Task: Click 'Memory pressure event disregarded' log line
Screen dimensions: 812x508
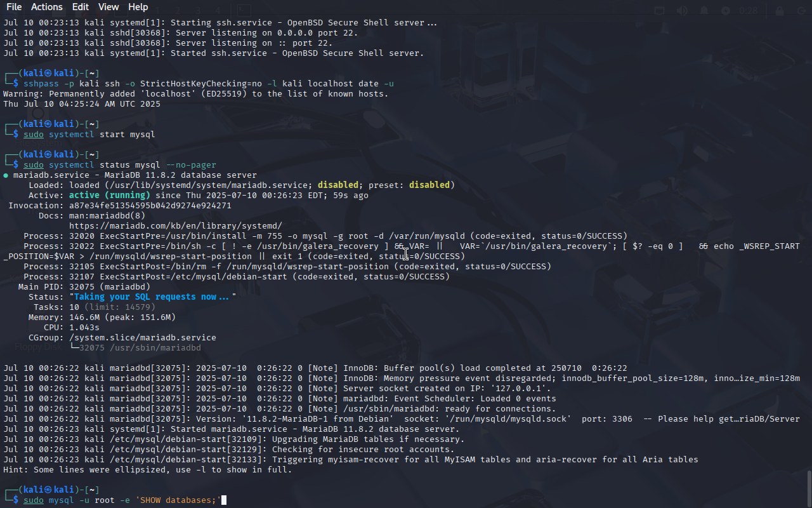Action: tap(402, 378)
